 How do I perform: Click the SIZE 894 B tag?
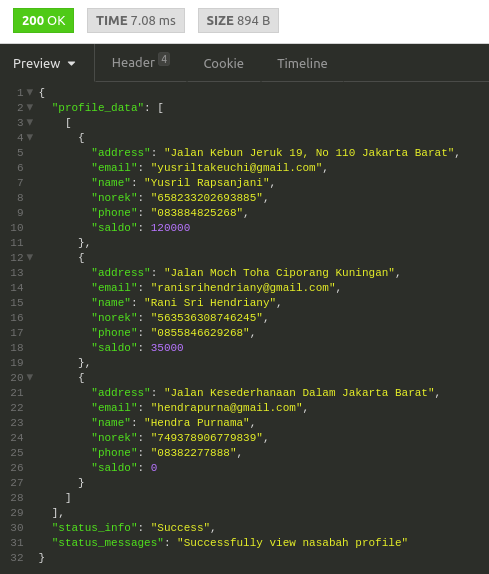[x=238, y=20]
